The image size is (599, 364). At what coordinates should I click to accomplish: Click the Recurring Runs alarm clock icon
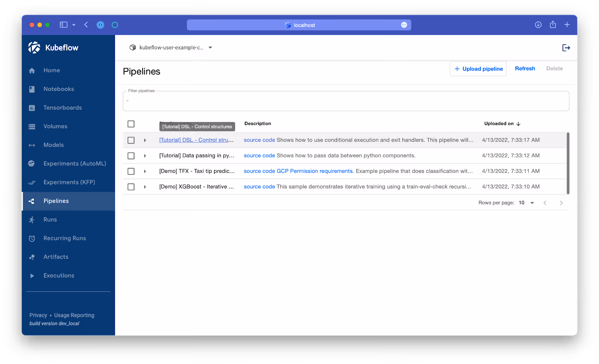point(32,239)
